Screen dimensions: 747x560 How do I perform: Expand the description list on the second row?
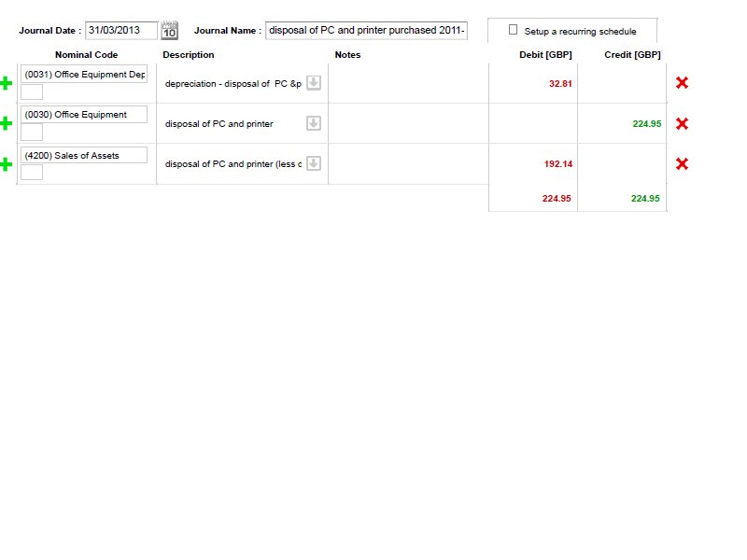pyautogui.click(x=312, y=122)
